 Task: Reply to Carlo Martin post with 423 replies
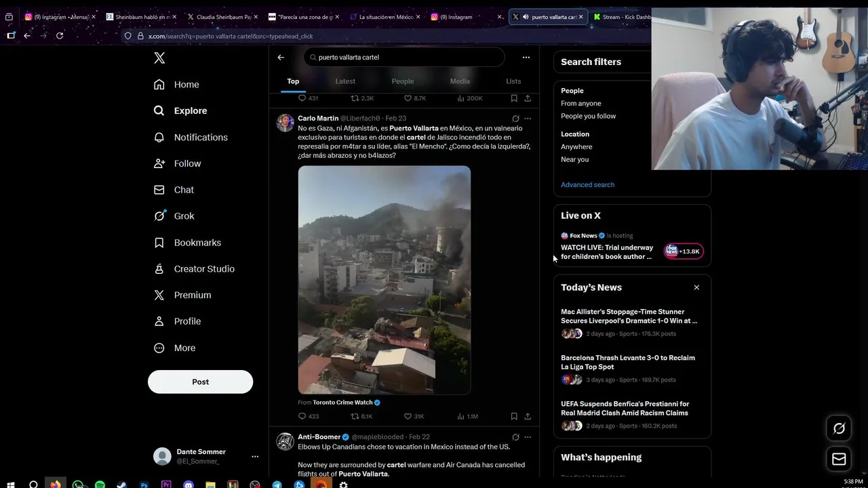tap(309, 416)
